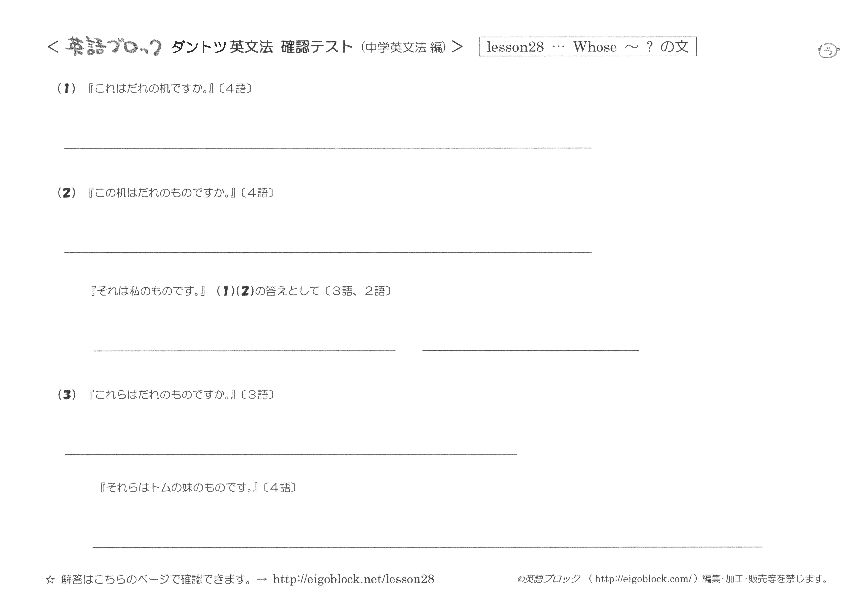The width and height of the screenshot is (868, 614).
Task: Click the (中学英文法 編) subtitle
Action: [x=403, y=47]
